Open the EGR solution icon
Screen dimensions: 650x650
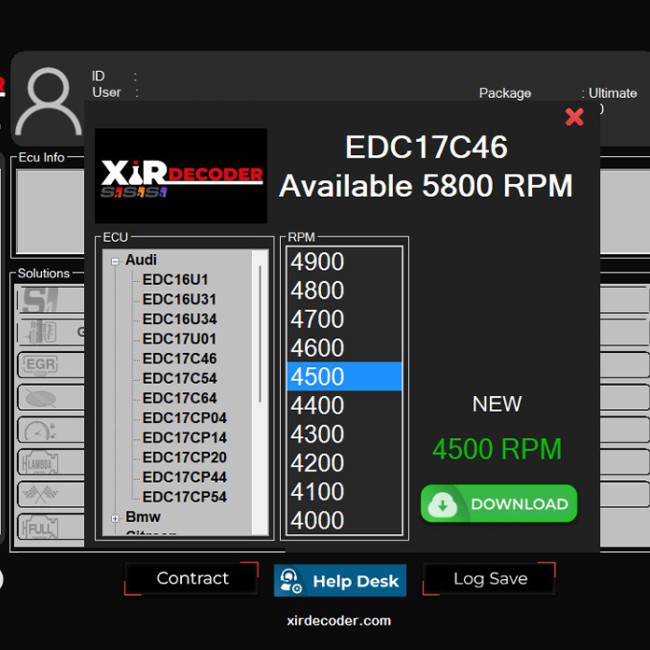click(41, 365)
